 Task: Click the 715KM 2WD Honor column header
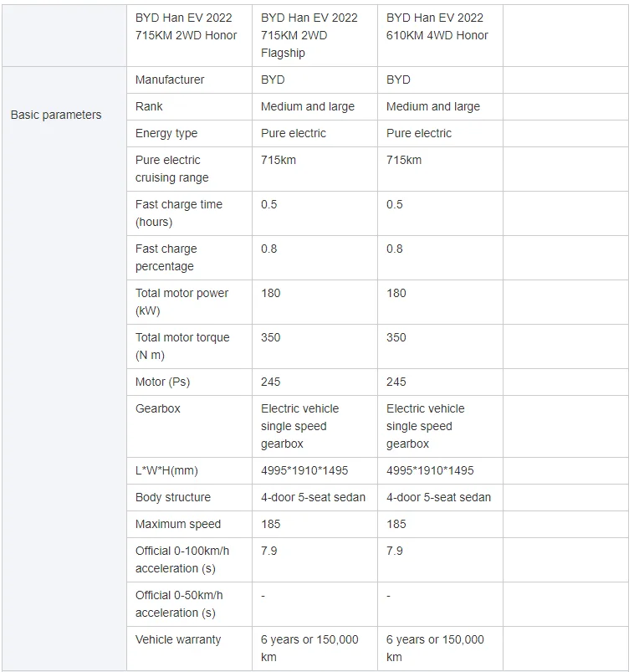tap(187, 26)
